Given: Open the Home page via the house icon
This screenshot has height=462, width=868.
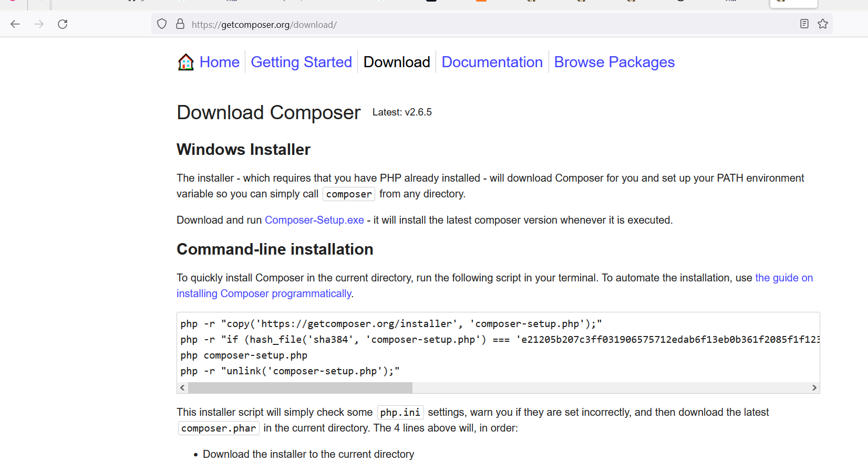Looking at the screenshot, I should coord(185,61).
